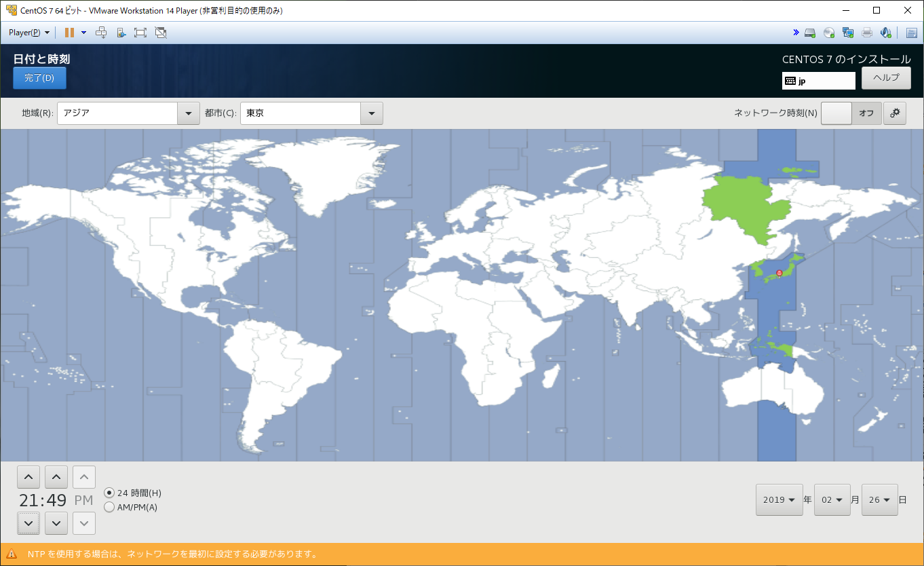This screenshot has width=924, height=566.
Task: Open the Player(P) menu
Action: click(28, 33)
